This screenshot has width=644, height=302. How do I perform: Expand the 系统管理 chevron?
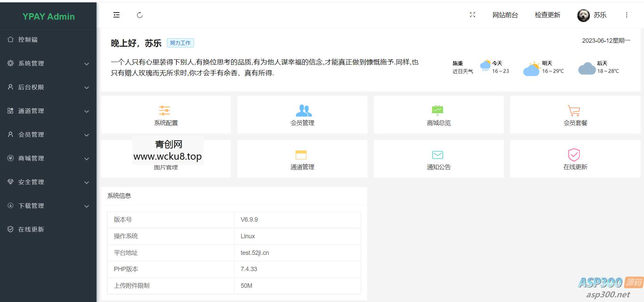[87, 64]
